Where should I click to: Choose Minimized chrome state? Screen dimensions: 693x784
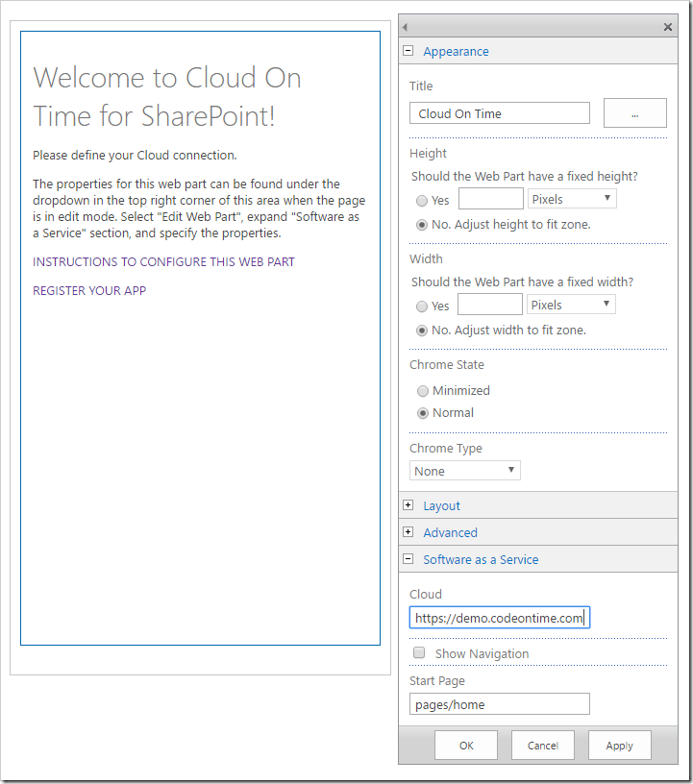(423, 391)
